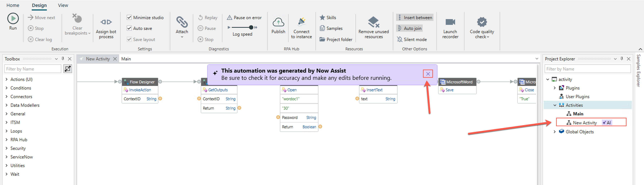Click Stop in the Diagnostics group
Viewport: 644px width, 185px height.
(205, 39)
